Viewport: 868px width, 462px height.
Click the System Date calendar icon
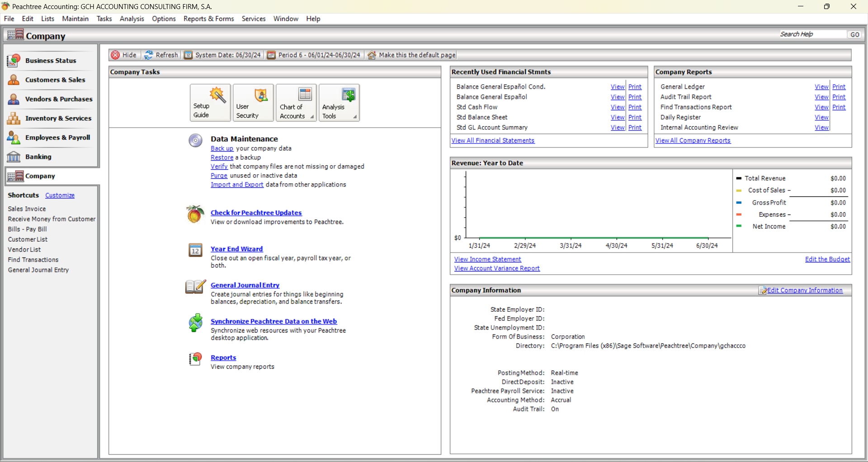[188, 55]
